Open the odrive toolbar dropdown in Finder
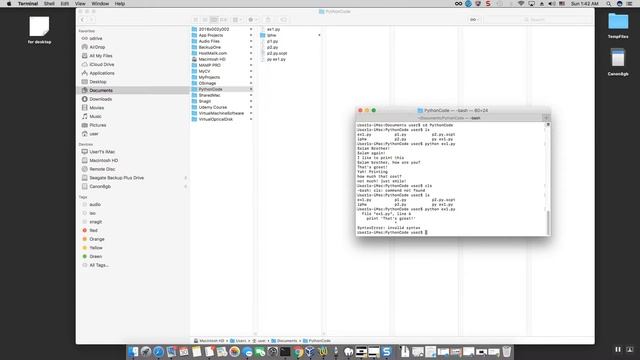This screenshot has height=360, width=640. 474,20
